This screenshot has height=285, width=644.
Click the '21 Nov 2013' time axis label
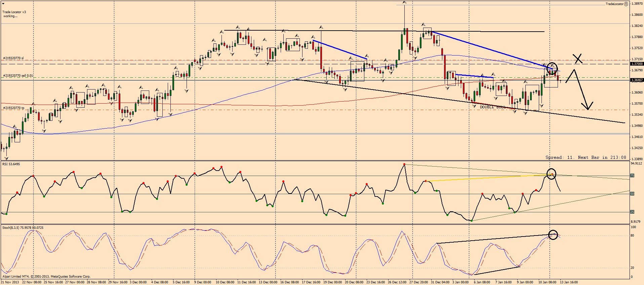pyautogui.click(x=10, y=282)
